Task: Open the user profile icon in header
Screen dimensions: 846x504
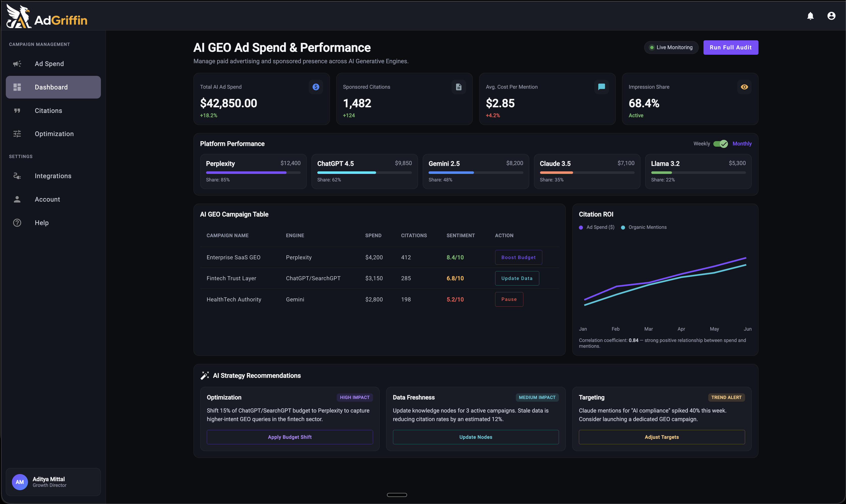Action: tap(831, 16)
